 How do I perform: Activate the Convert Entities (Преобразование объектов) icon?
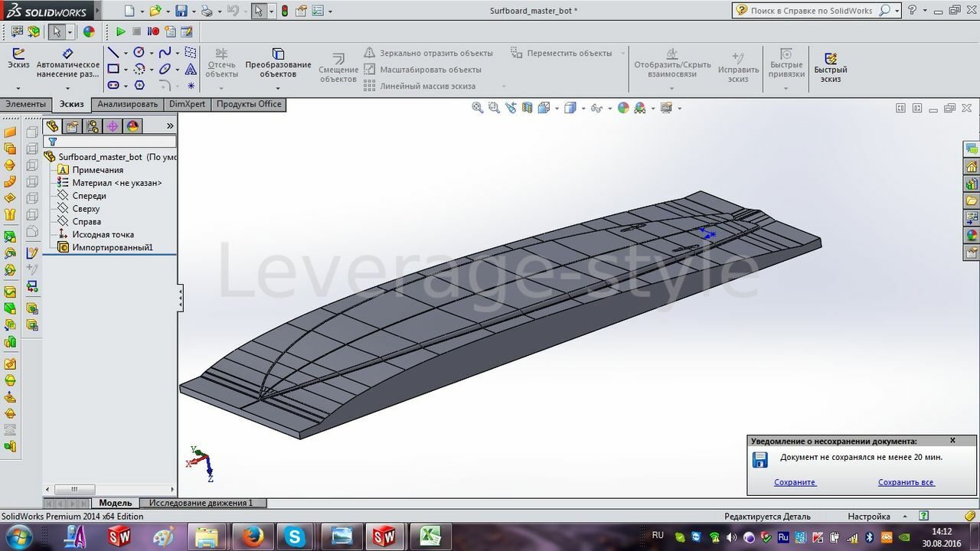(278, 63)
